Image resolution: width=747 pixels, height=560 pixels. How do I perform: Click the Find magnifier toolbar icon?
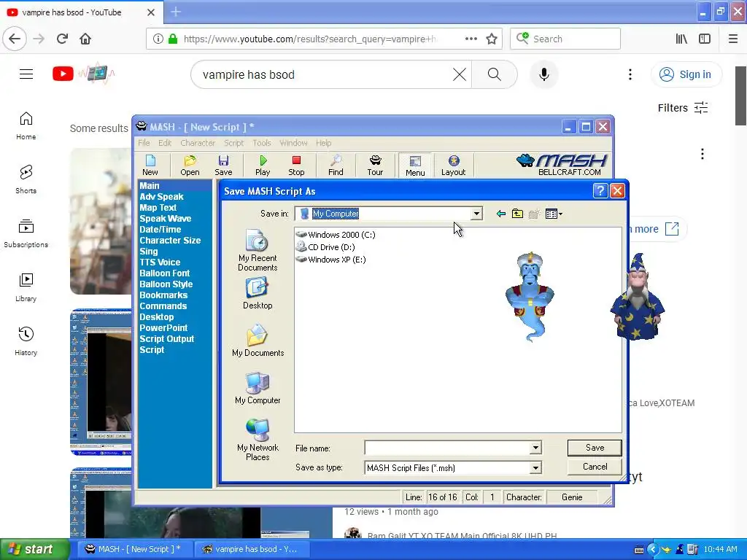(x=336, y=166)
